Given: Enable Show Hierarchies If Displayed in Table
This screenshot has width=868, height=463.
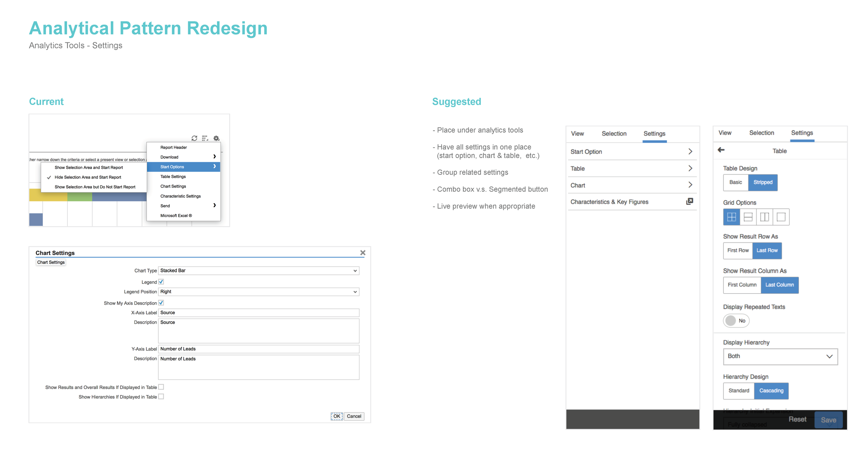Looking at the screenshot, I should click(161, 397).
